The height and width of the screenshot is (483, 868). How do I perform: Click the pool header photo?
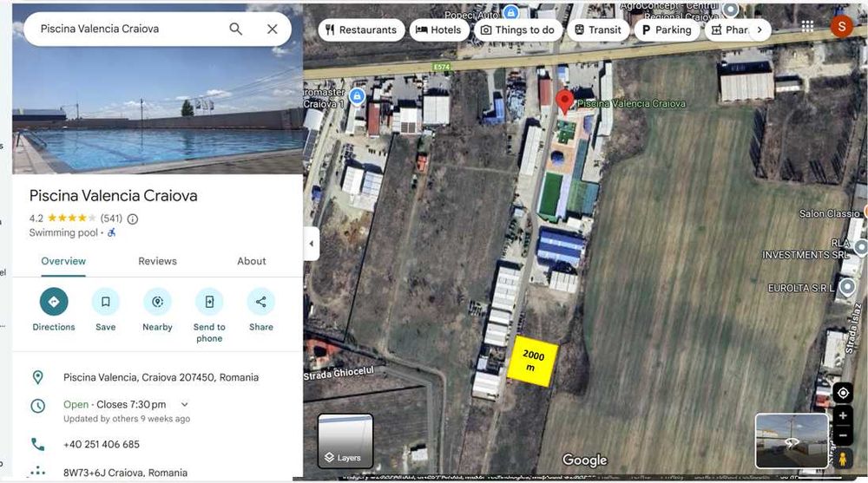tap(158, 111)
